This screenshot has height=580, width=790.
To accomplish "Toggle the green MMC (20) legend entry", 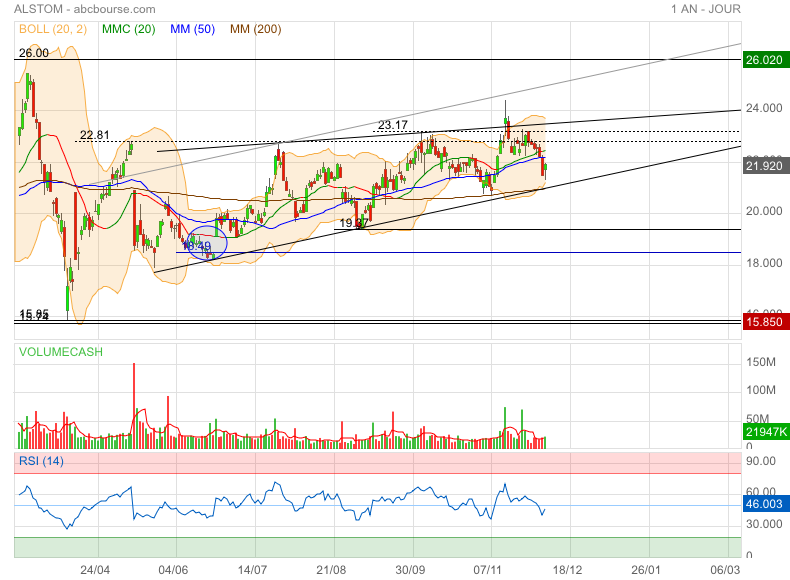I will pos(128,30).
